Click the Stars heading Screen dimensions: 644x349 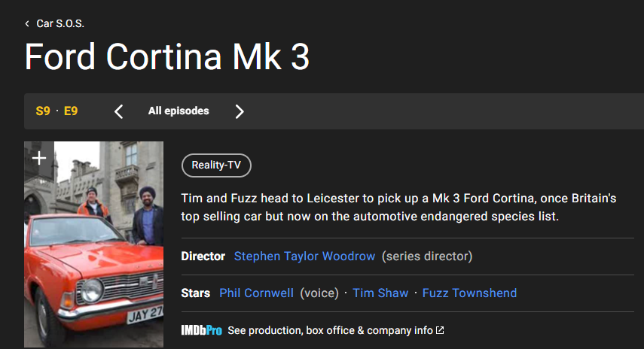[196, 293]
